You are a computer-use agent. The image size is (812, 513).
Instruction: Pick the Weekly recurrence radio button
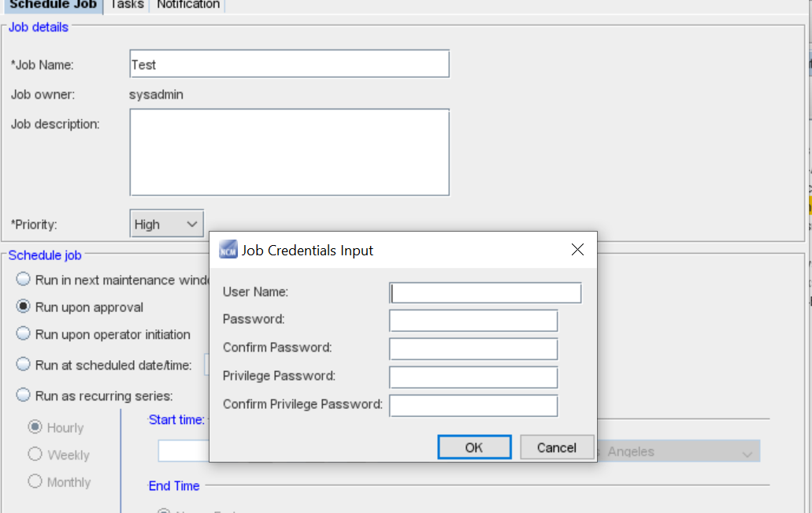tap(35, 455)
